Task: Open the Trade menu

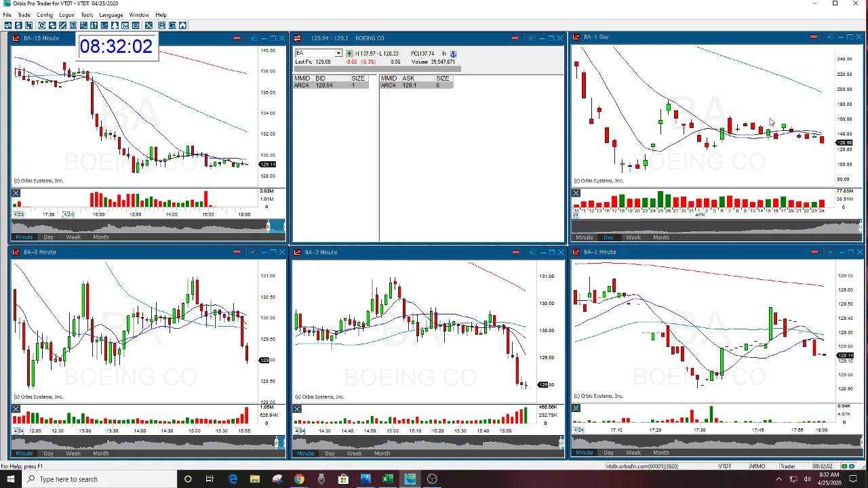Action: [x=24, y=15]
